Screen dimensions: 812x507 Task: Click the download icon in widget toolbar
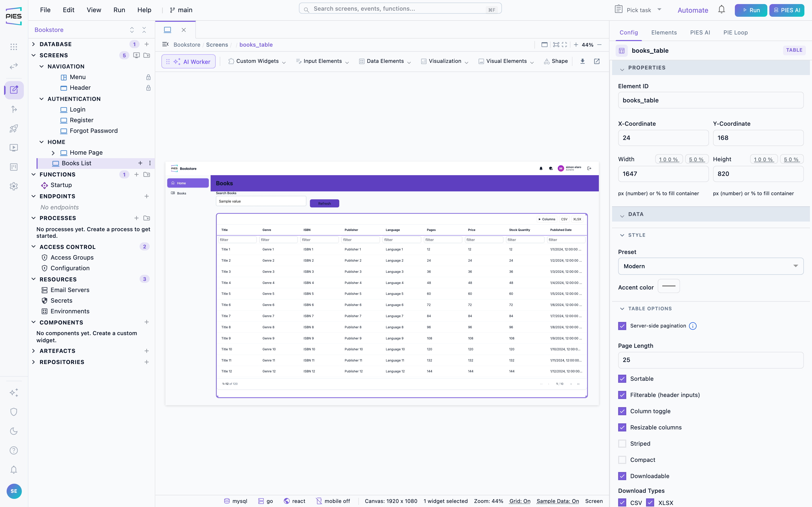pos(583,61)
